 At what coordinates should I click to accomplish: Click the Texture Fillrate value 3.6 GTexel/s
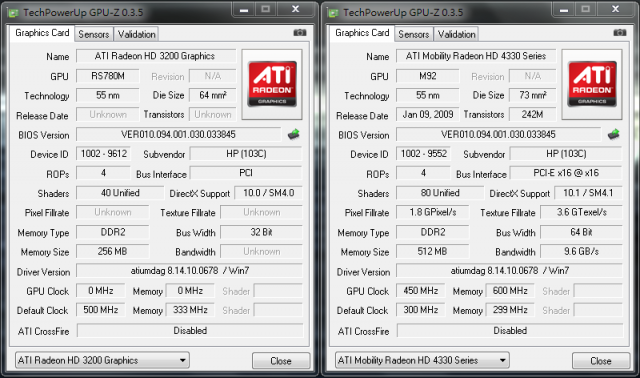click(582, 212)
